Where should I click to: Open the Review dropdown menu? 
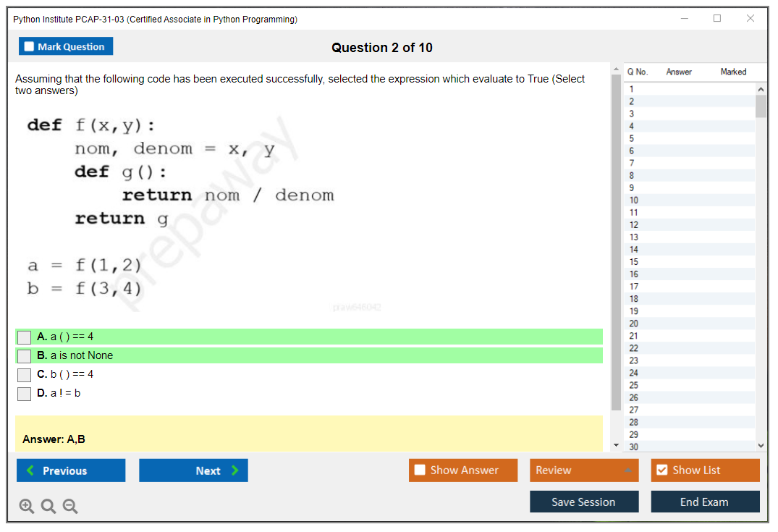(x=584, y=470)
